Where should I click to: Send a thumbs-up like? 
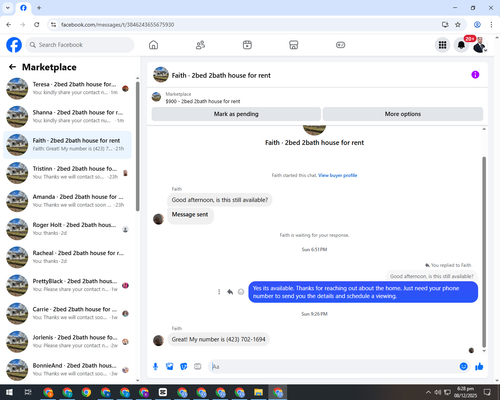(479, 367)
